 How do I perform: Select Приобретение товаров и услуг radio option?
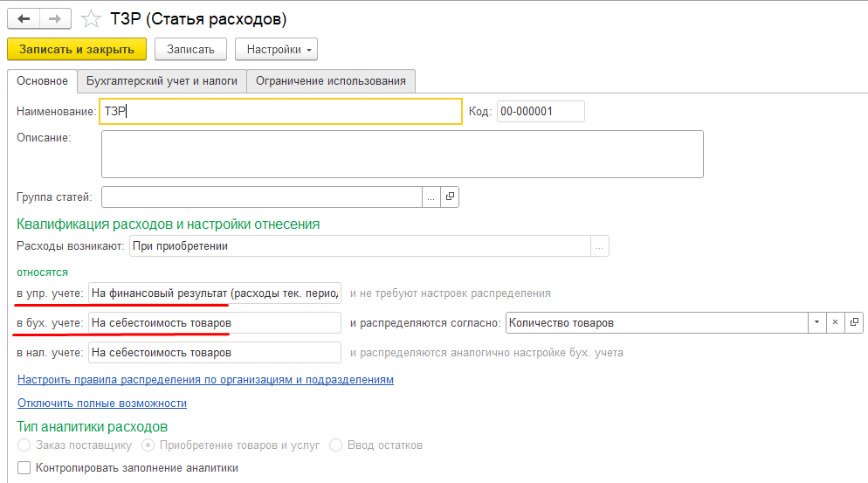[148, 445]
